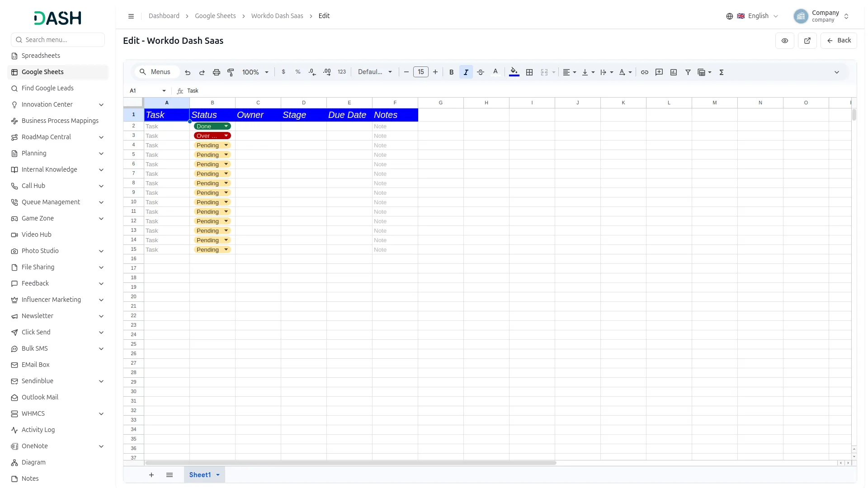Toggle bold formatting
This screenshot has height=488, width=868.
pyautogui.click(x=451, y=72)
